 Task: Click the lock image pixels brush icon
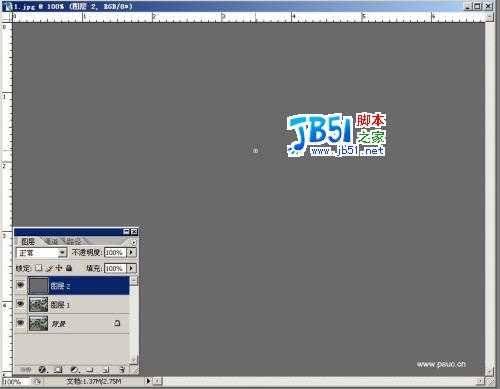tap(50, 268)
